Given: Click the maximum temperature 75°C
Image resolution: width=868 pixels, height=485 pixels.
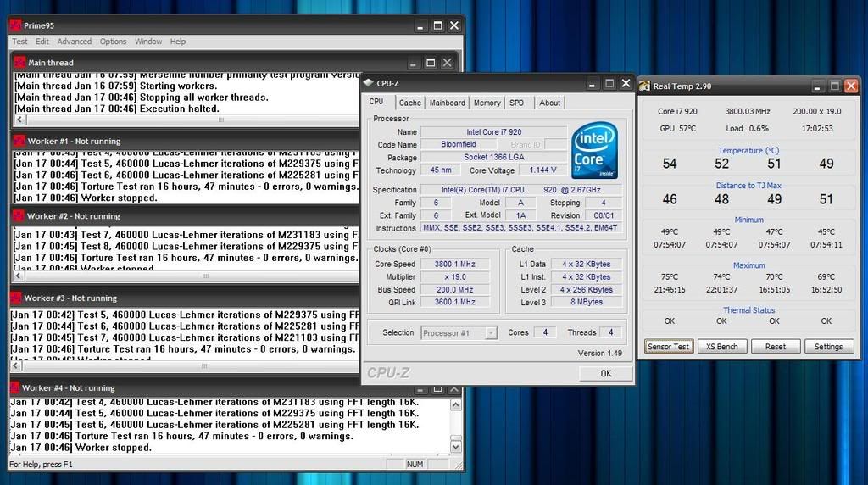Looking at the screenshot, I should point(670,276).
